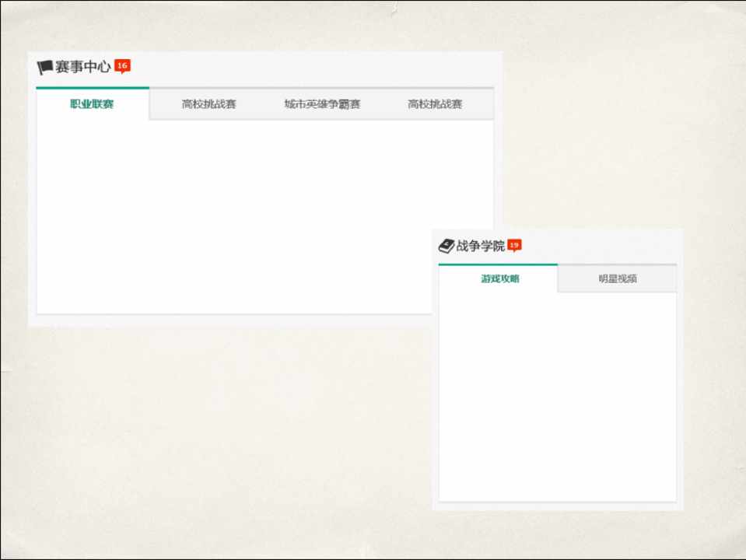746x560 pixels.
Task: Click the 战争学院 panel heading text
Action: (x=480, y=247)
